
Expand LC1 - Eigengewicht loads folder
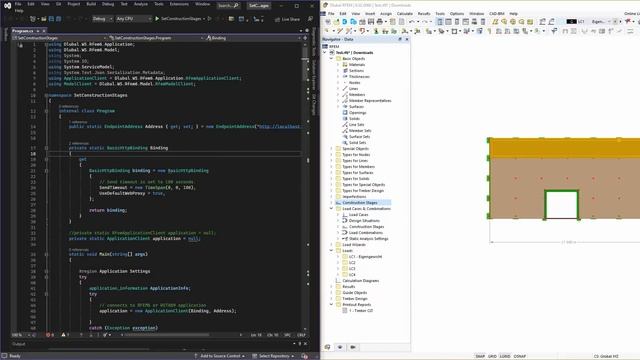[x=338, y=257]
